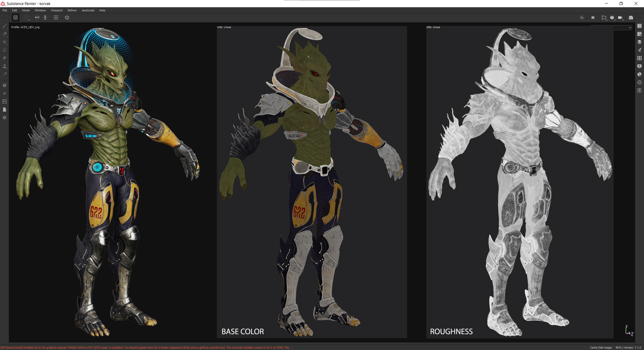The image size is (644, 350).
Task: Reset the transform with circular arrow icon
Action: [x=67, y=18]
